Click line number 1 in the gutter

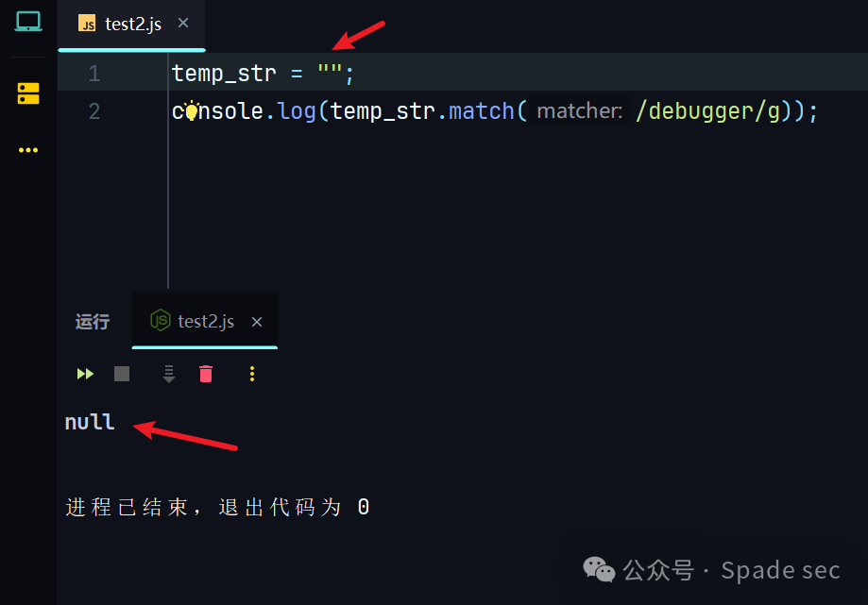(x=94, y=73)
